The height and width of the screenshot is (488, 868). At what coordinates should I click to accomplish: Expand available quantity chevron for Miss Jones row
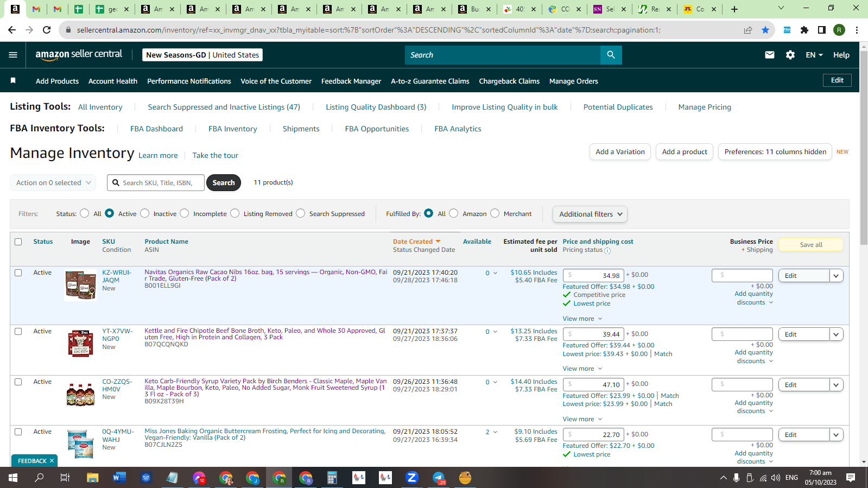click(495, 432)
